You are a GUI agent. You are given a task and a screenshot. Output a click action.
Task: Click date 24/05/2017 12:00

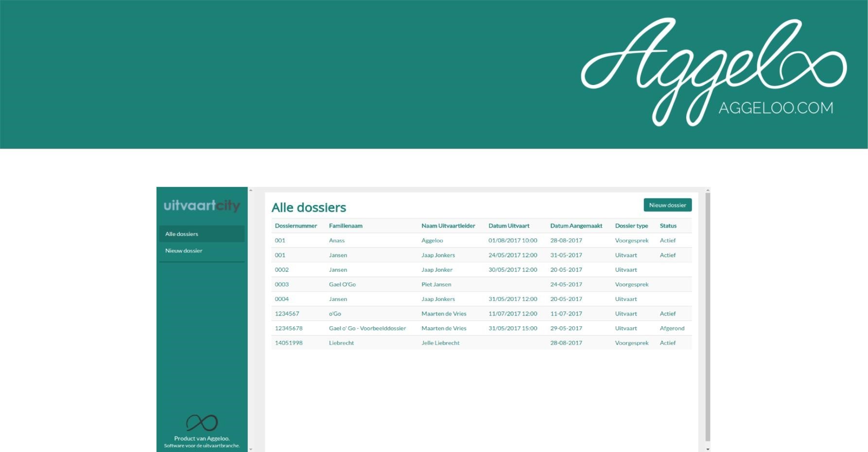tap(513, 255)
